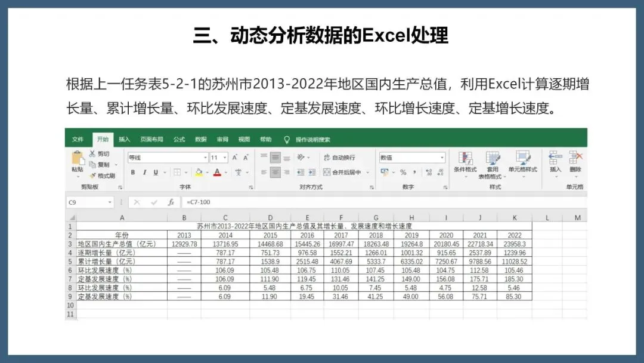Click cell containing 85.30
644x363 pixels.
click(x=514, y=296)
